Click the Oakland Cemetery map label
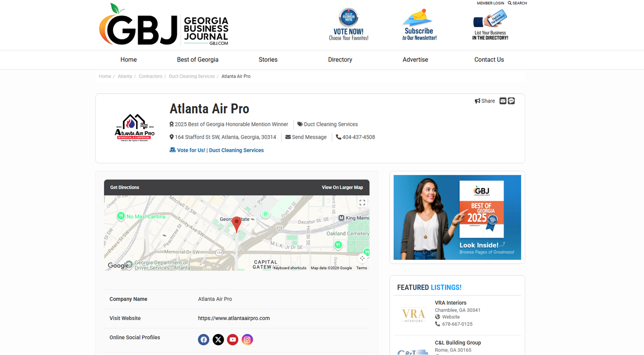 coord(348,234)
